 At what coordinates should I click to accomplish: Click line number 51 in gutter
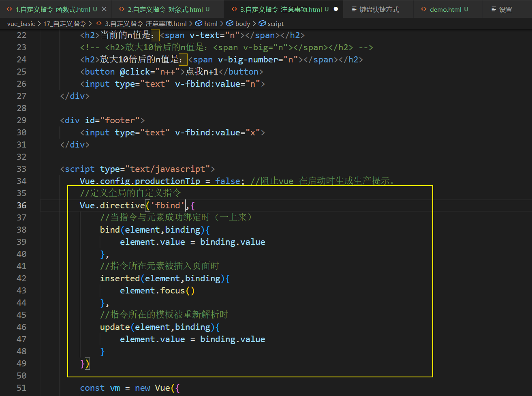pos(21,388)
